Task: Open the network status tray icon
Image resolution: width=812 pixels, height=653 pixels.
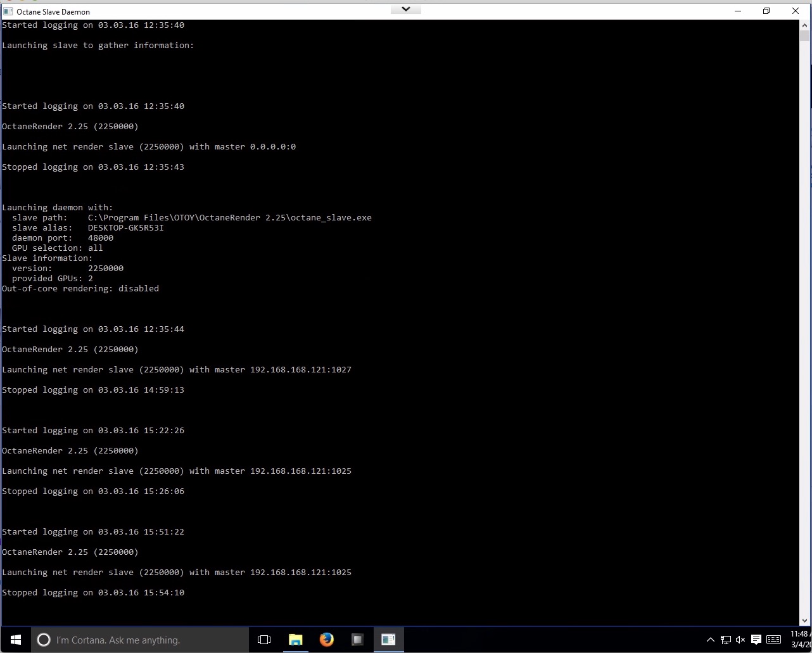Action: (726, 640)
